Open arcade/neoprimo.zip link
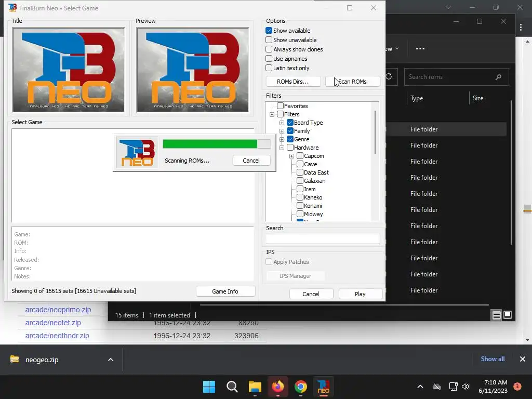Viewport: 532px width, 399px height. pos(58,310)
